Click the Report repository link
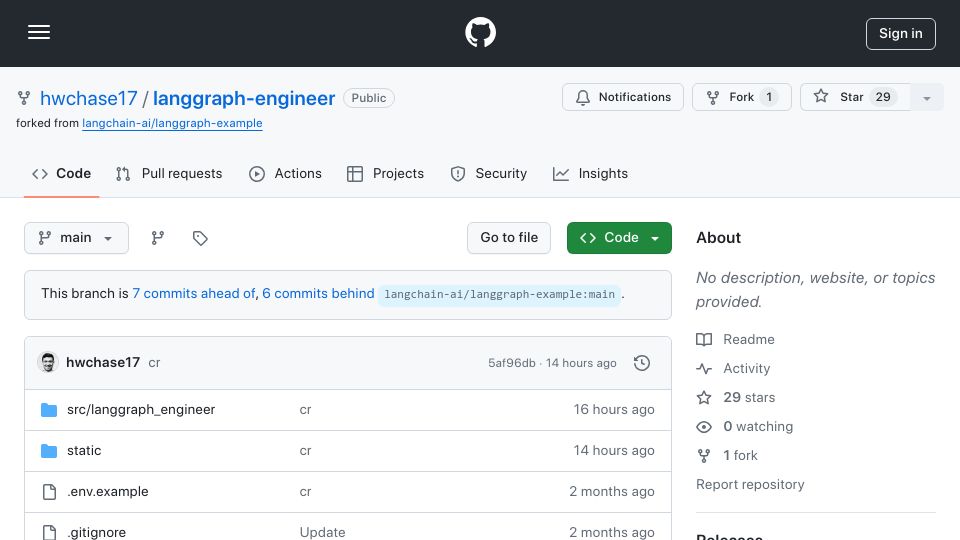The image size is (960, 540). point(750,484)
